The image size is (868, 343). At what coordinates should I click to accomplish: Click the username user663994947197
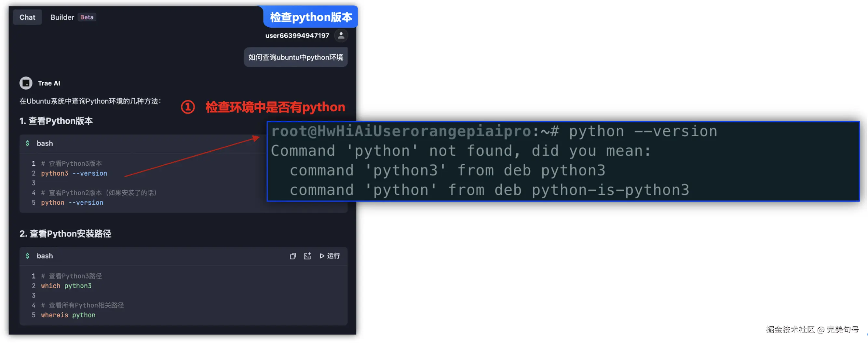point(297,36)
